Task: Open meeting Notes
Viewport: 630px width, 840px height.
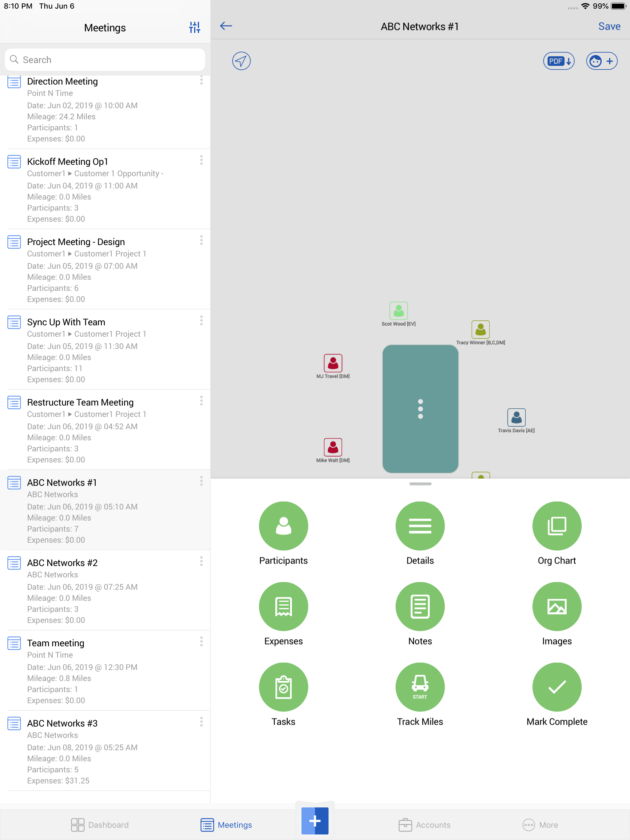Action: [420, 606]
